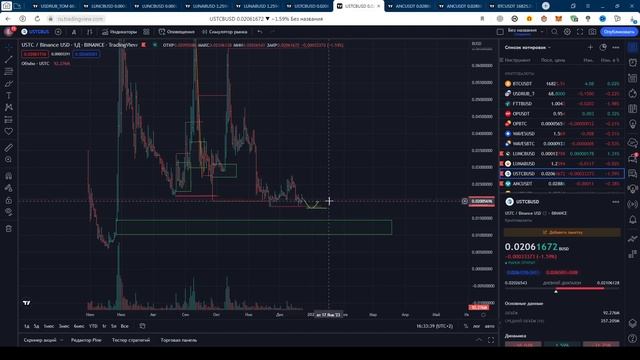640x360 pixels.
Task: Open the Trading Panel tab
Action: tap(179, 340)
